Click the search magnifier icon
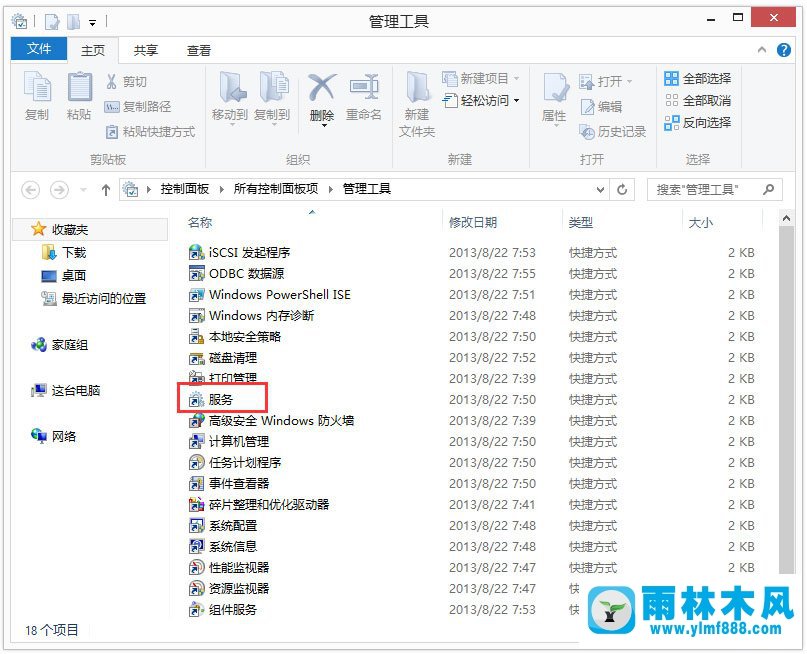Image resolution: width=807 pixels, height=654 pixels. pos(768,190)
